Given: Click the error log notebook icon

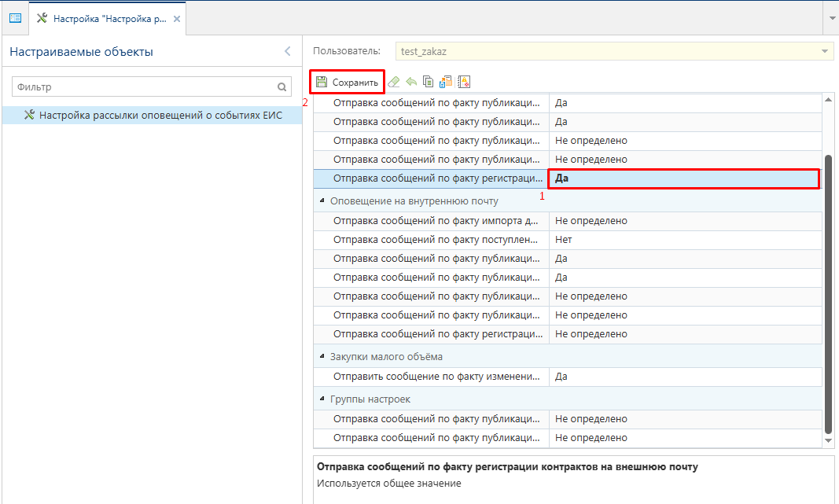Looking at the screenshot, I should coord(464,82).
